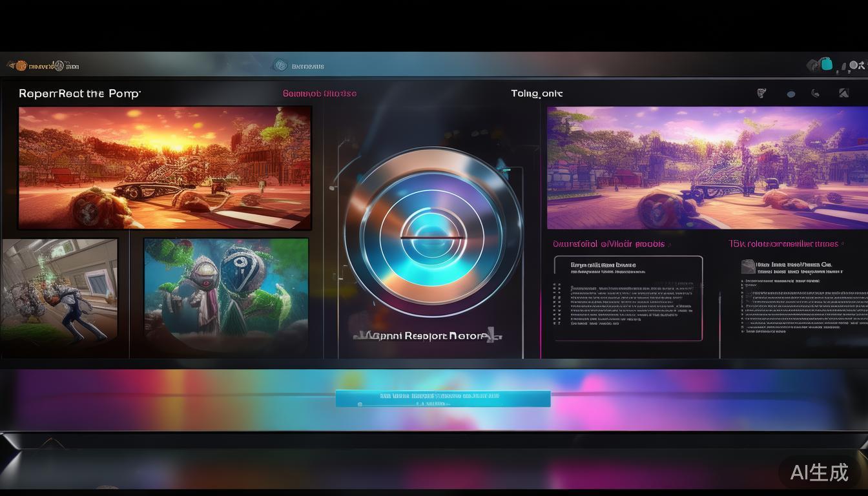This screenshot has height=496, width=868.
Task: Click the cyan bar button at bottom center
Action: [x=443, y=398]
